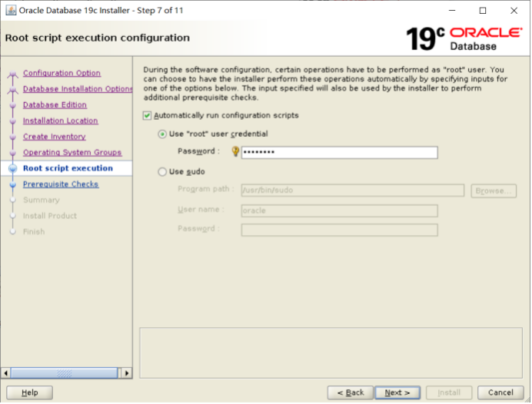The width and height of the screenshot is (532, 404).
Task: Click the Finish step label
Action: 34,232
